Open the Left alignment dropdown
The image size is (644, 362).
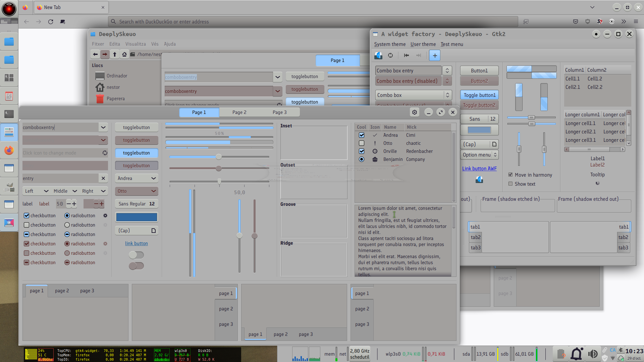pos(36,191)
